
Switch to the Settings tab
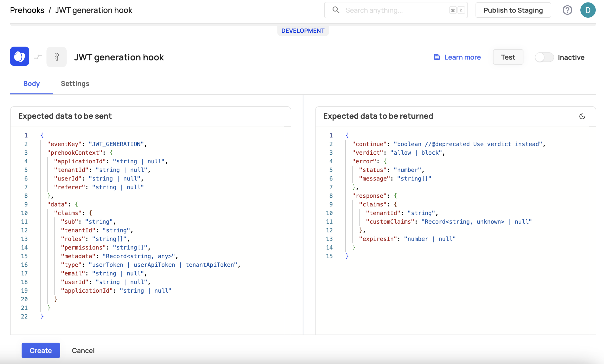tap(75, 84)
